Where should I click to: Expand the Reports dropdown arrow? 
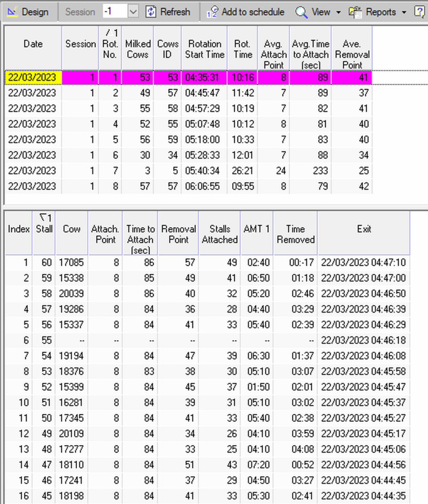click(x=404, y=12)
